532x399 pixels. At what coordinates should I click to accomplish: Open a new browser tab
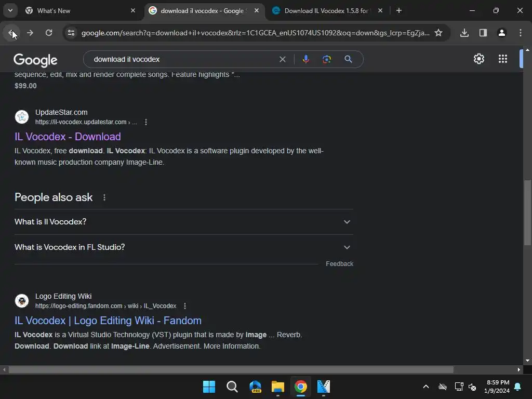pyautogui.click(x=399, y=10)
